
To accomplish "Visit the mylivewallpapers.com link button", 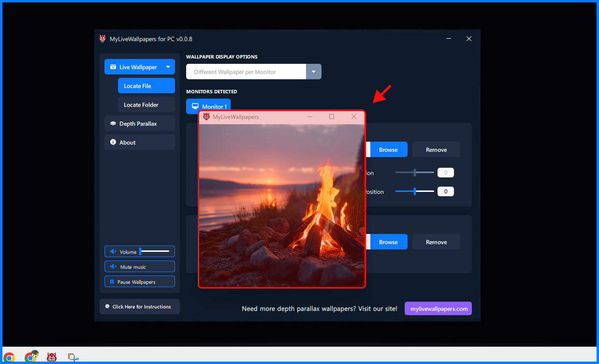I will click(x=438, y=309).
